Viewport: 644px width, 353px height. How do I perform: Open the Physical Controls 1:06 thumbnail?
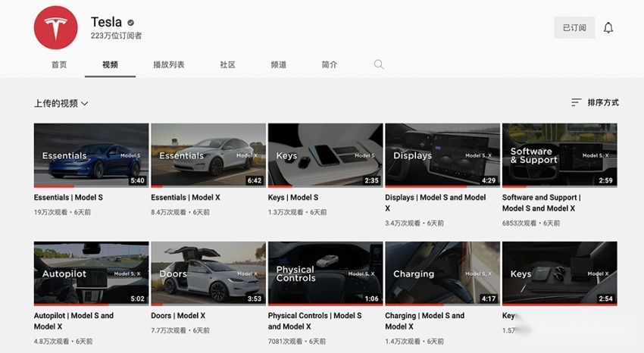pyautogui.click(x=325, y=273)
